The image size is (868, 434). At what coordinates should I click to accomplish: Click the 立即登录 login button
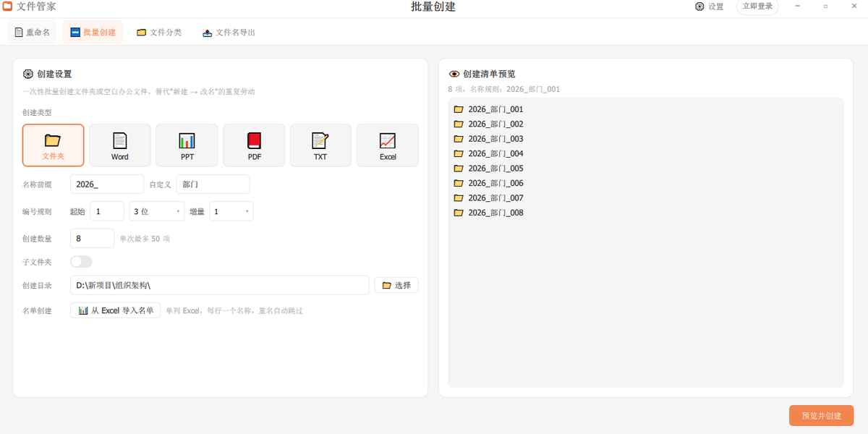tap(757, 7)
